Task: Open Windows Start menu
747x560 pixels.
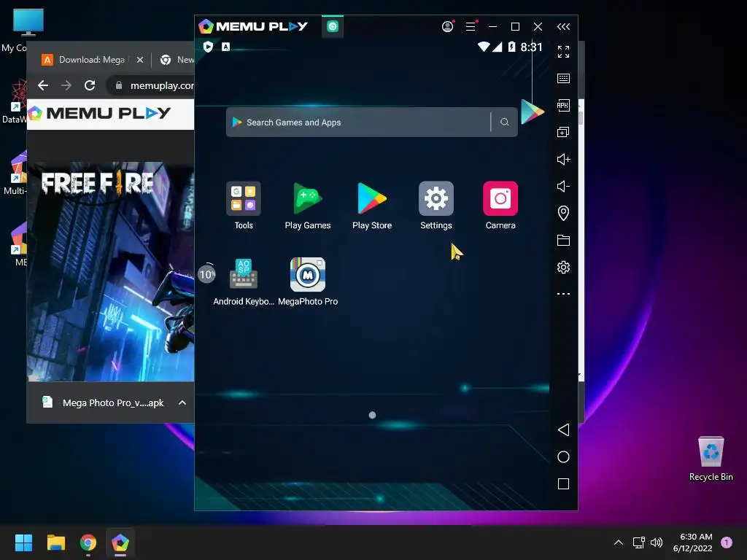Action: coord(23,542)
